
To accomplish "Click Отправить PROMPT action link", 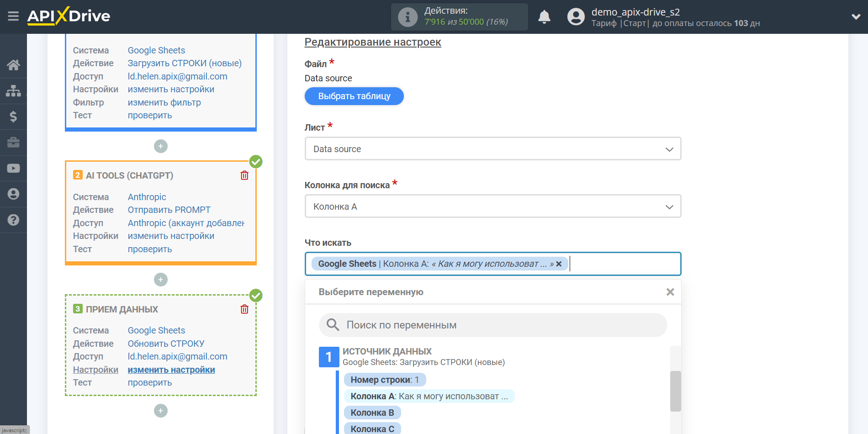I will click(x=169, y=210).
